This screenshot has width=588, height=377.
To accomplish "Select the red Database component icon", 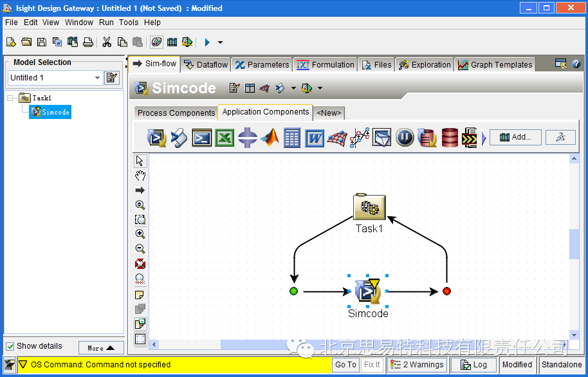I will [450, 138].
